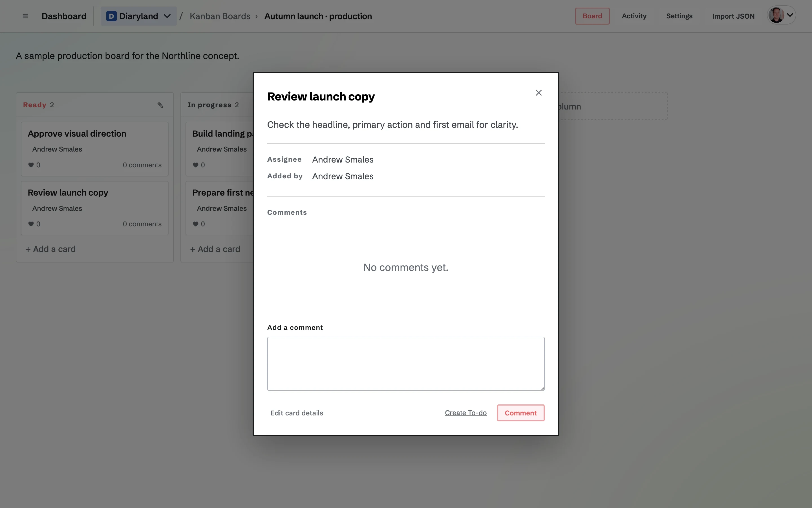Go to Dashboard

(64, 16)
